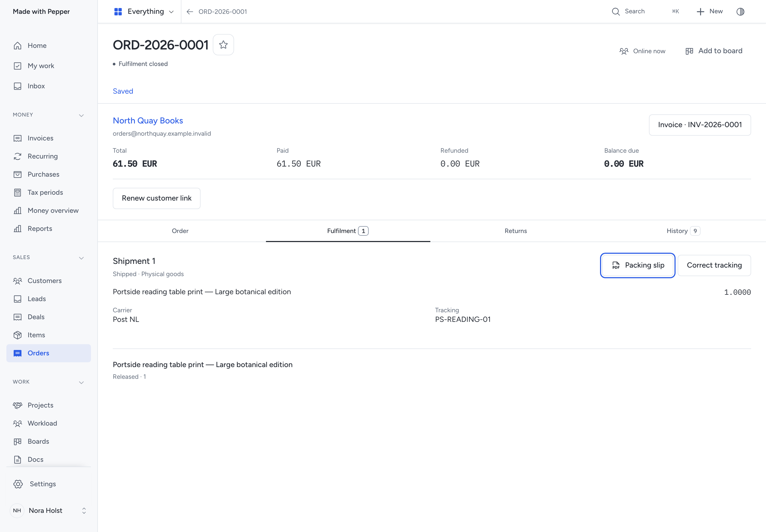Open the Everything workspace dropdown

tap(144, 12)
